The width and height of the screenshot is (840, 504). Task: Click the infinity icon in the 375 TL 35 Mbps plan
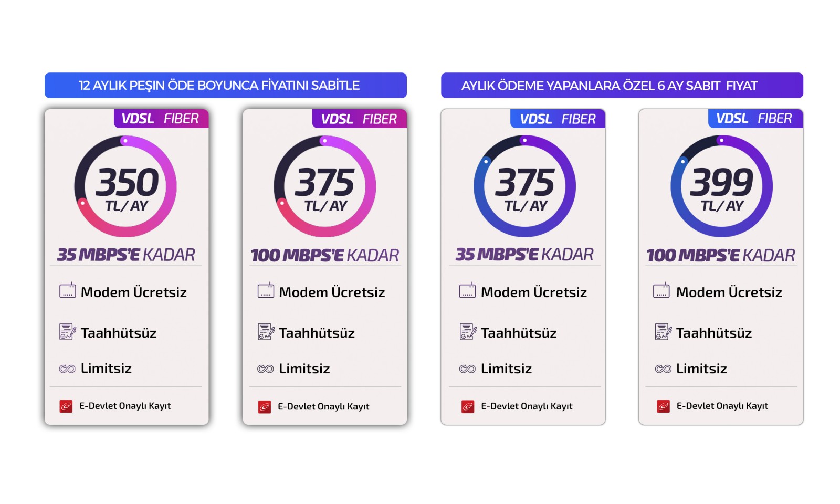click(x=467, y=369)
